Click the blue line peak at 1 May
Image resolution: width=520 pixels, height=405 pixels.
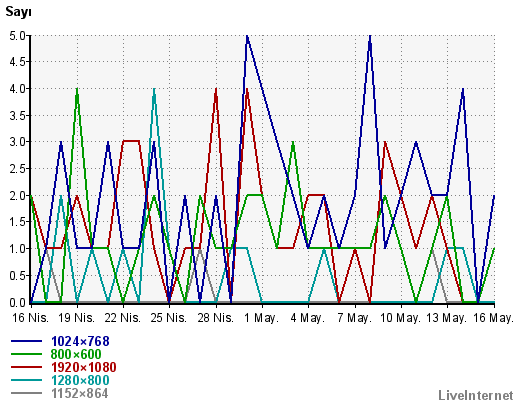(247, 36)
